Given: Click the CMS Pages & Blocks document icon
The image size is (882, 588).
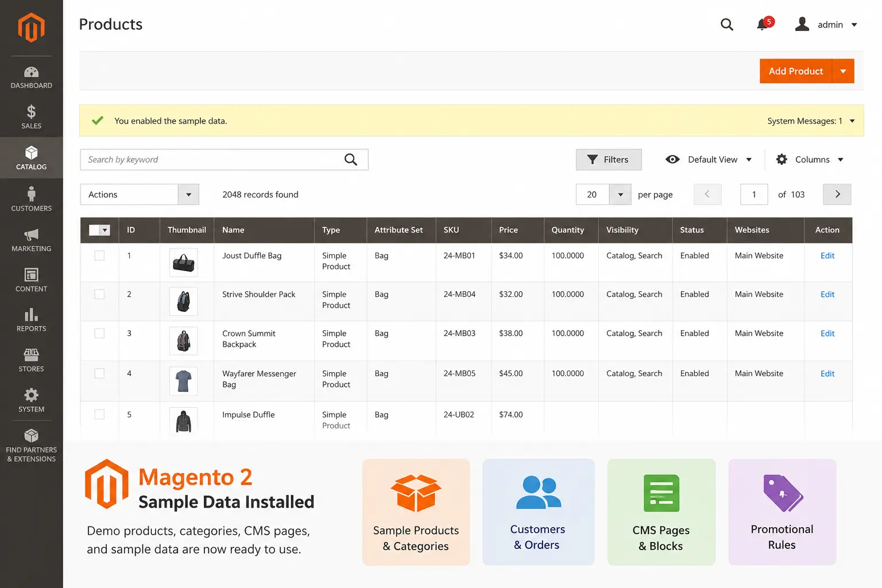Looking at the screenshot, I should (x=661, y=493).
